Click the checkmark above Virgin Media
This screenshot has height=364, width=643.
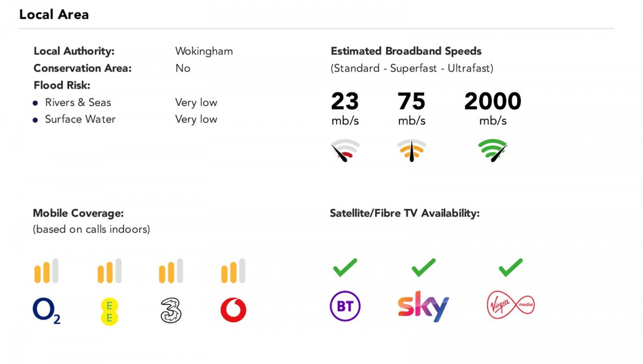[510, 267]
